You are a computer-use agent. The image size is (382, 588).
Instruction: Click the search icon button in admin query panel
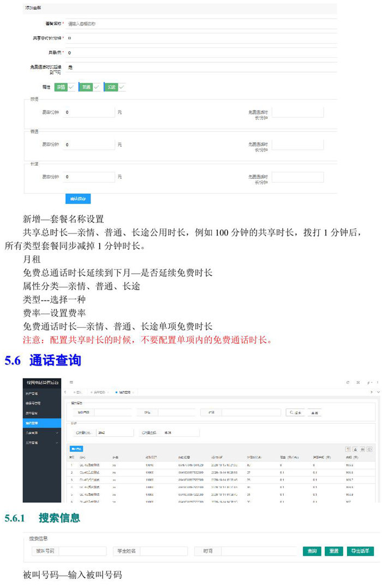[297, 413]
